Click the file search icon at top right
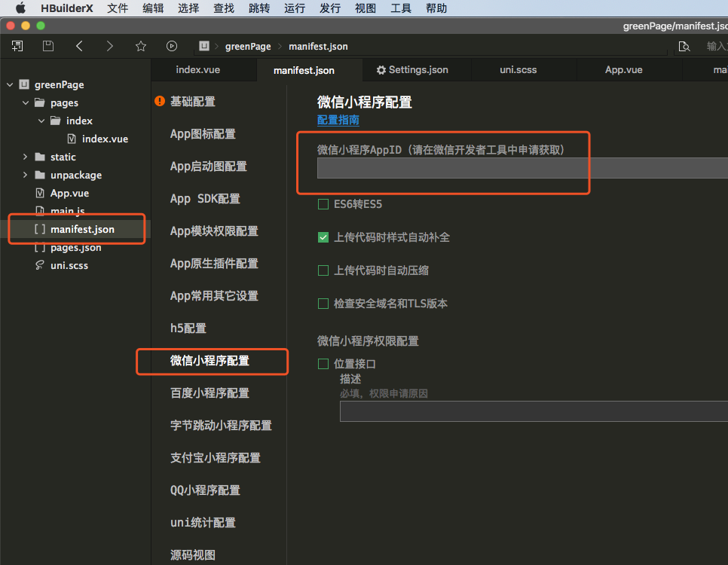The image size is (728, 565). pos(684,46)
